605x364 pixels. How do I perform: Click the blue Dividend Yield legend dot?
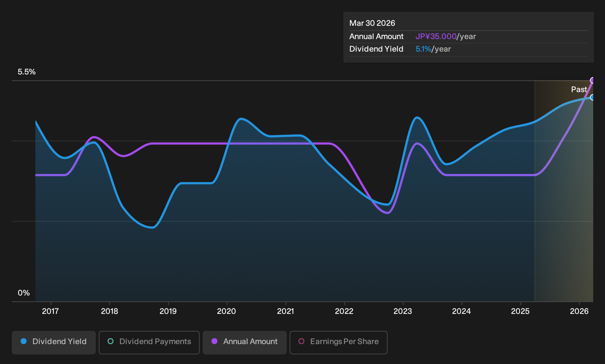coord(24,342)
